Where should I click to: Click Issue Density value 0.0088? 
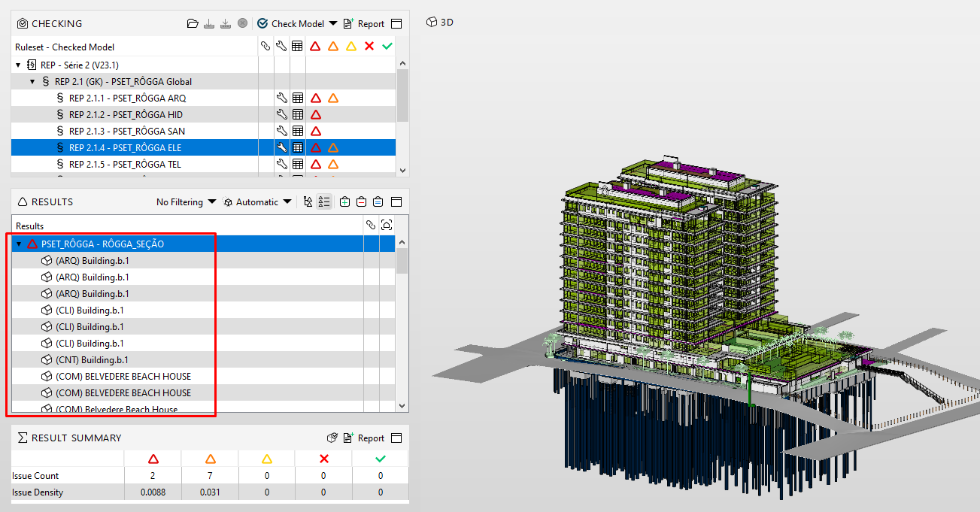(x=153, y=492)
